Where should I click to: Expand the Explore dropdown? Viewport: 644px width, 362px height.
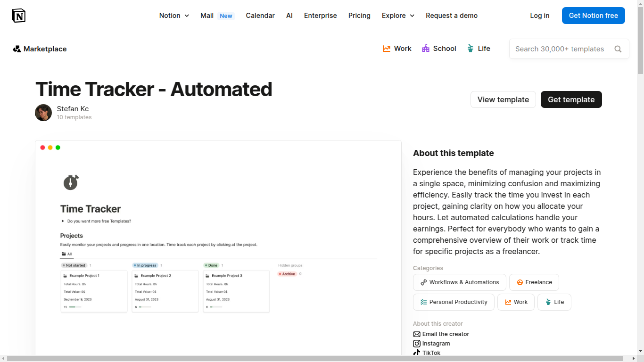tap(398, 16)
